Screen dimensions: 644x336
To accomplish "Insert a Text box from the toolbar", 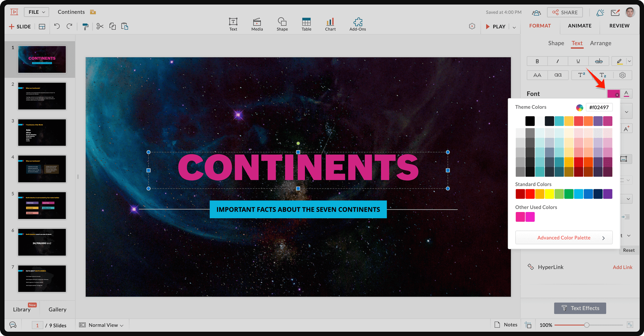I will click(233, 24).
